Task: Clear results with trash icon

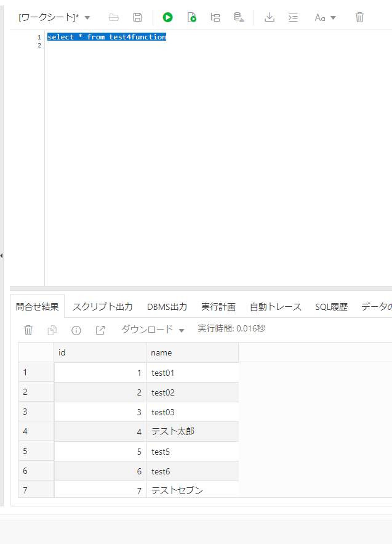Action: [x=28, y=330]
